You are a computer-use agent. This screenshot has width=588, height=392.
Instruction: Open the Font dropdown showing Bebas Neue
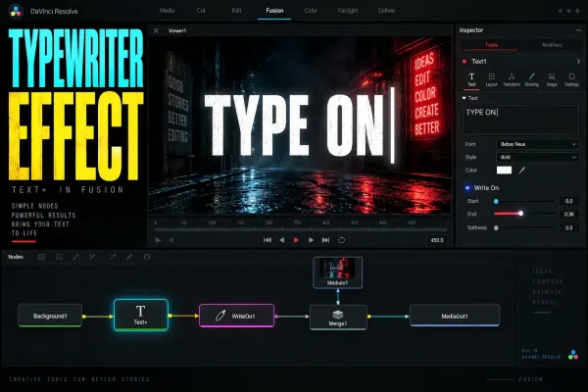[x=537, y=144]
